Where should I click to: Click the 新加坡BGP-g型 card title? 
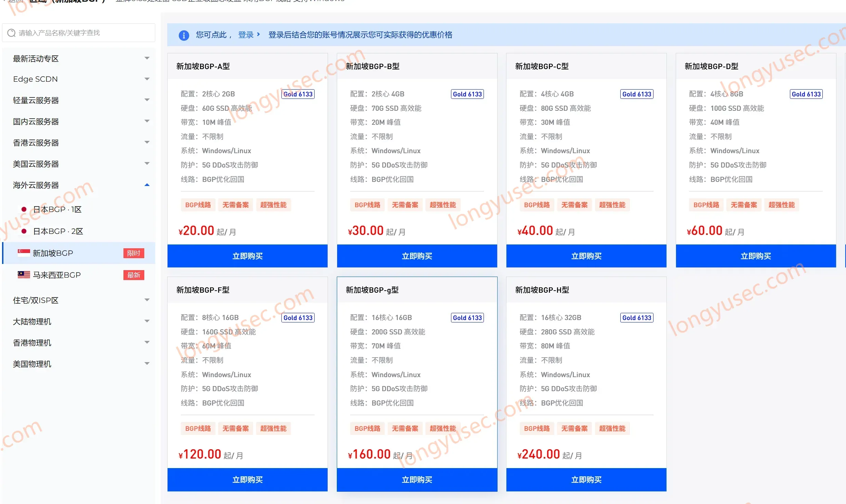point(372,290)
